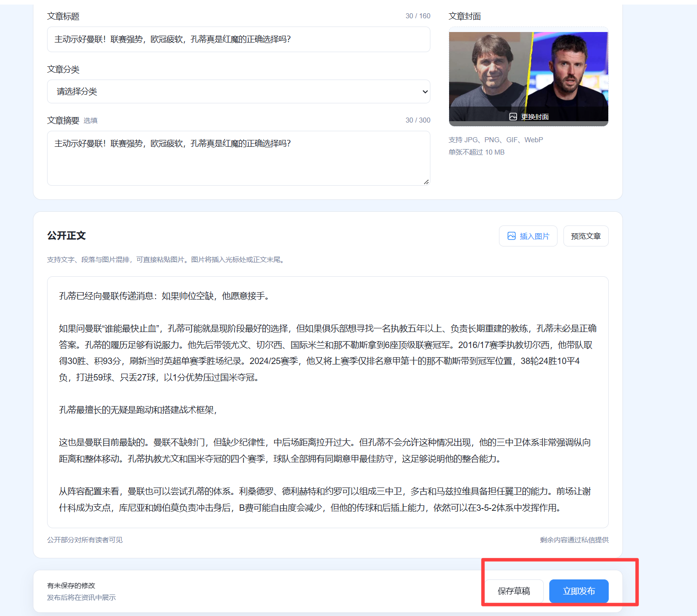
Task: Click the article title input field
Action: pos(238,39)
